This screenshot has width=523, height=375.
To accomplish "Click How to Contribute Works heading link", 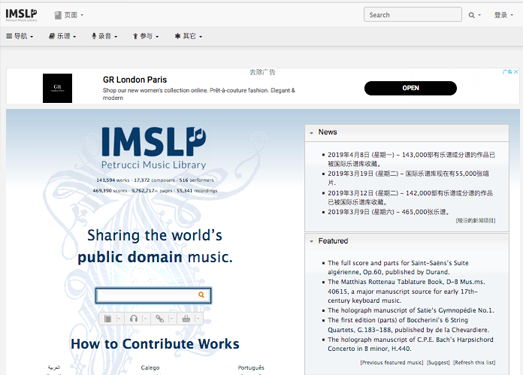I will (155, 344).
